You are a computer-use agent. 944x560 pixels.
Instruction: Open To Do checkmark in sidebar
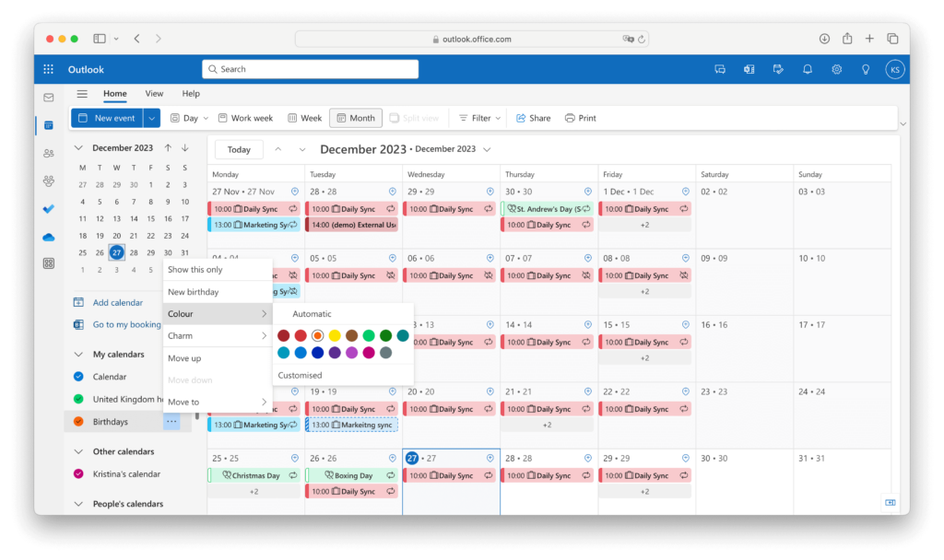[49, 209]
